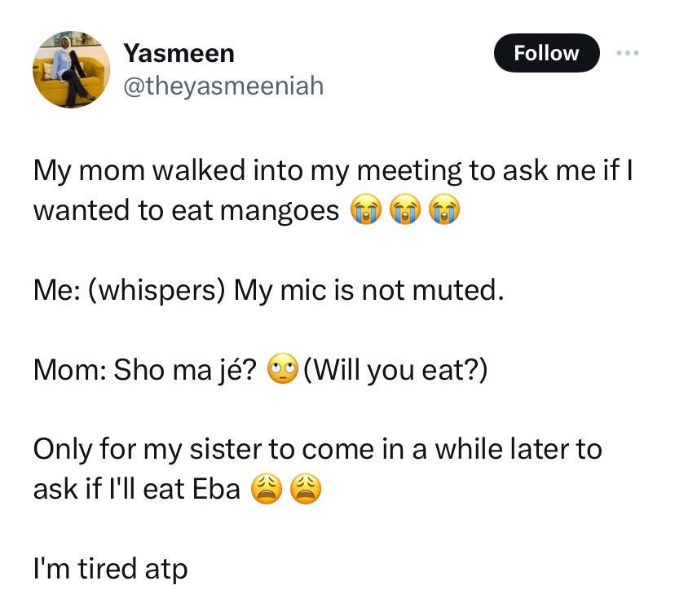
Task: Click the word 'mangoes' in the tweet
Action: point(280,212)
